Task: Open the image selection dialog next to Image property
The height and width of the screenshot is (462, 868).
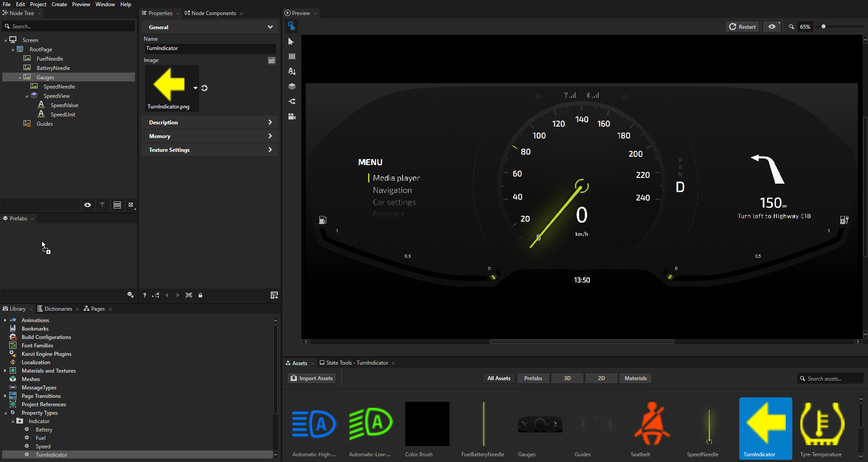Action: (271, 60)
